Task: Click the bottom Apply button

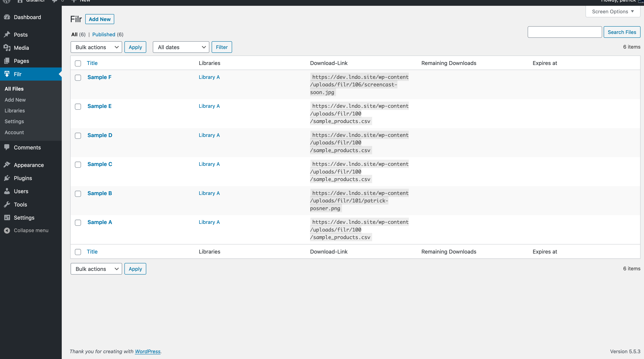Action: pos(135,269)
